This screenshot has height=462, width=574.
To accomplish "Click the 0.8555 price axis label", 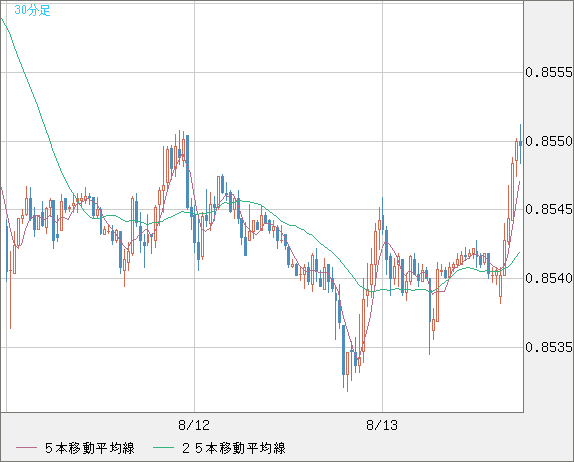I will tap(549, 72).
